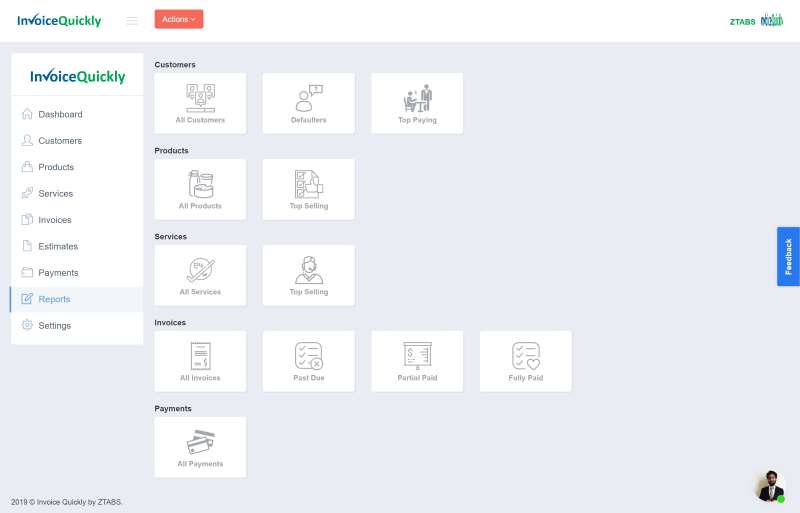Open the All Services report card

(200, 275)
